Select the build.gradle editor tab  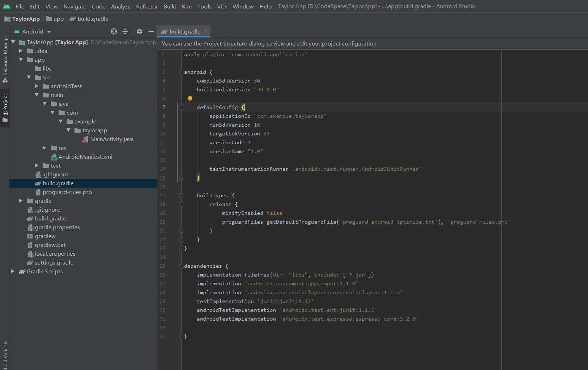pos(184,31)
